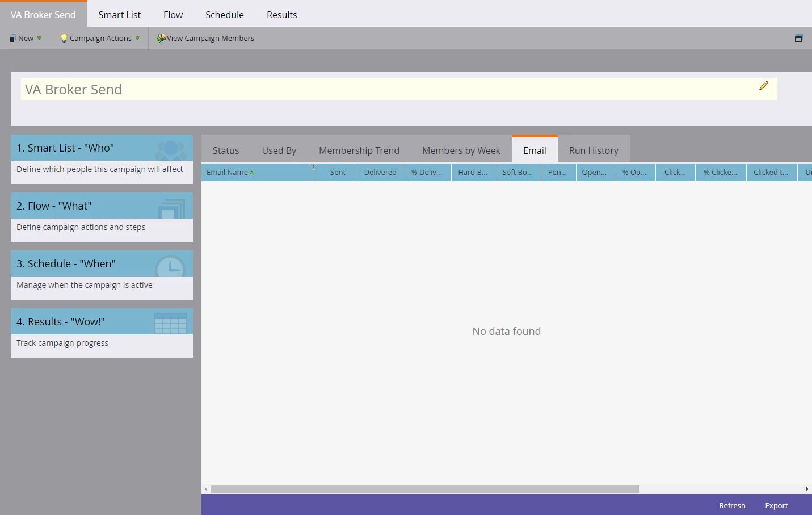Open the Smart List "Who" card
The image size is (812, 515).
tap(102, 159)
